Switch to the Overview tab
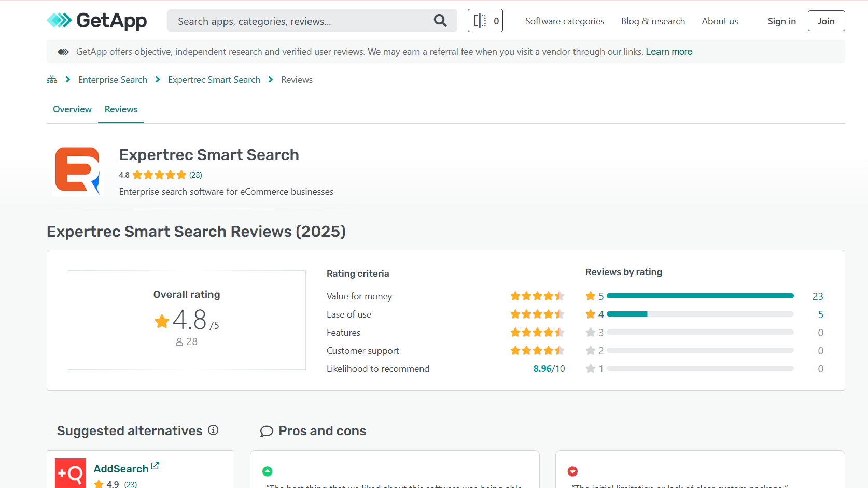 (x=72, y=109)
